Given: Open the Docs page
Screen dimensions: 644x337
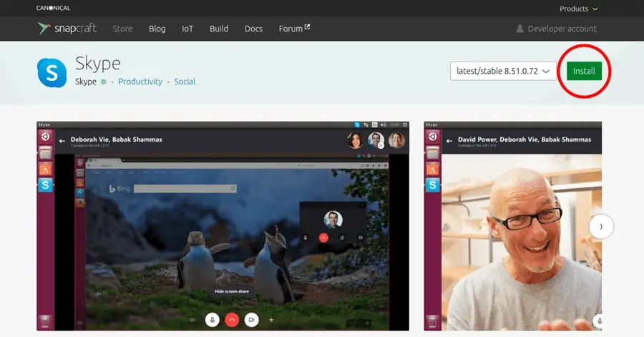Looking at the screenshot, I should coord(253,29).
